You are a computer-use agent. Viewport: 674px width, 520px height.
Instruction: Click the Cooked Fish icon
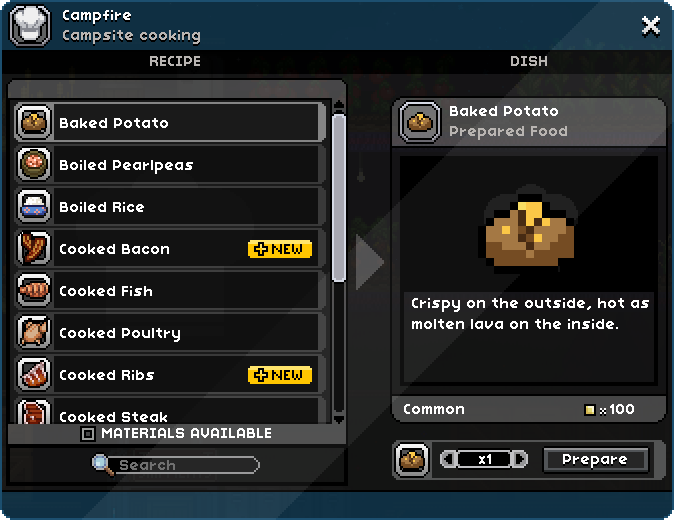pyautogui.click(x=34, y=290)
